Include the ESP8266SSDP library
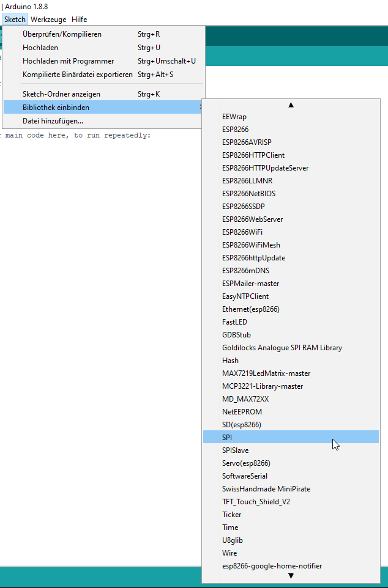This screenshot has width=388, height=588. (291, 206)
